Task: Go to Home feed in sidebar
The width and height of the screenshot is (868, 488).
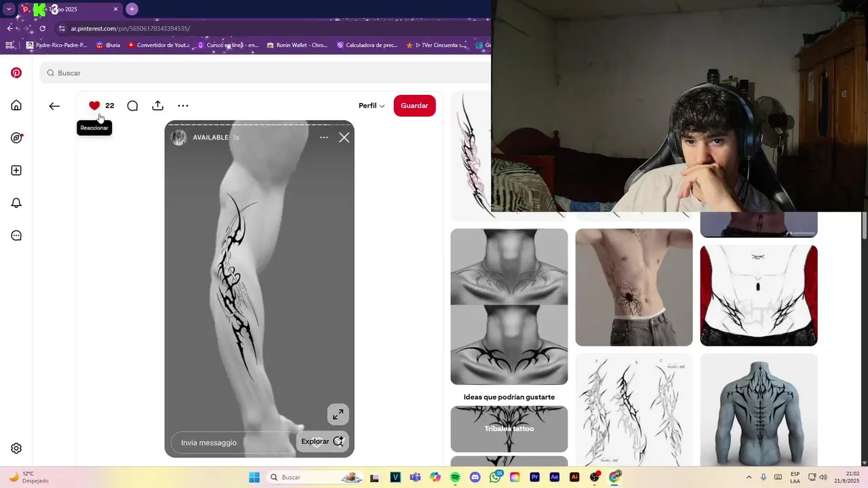Action: click(16, 105)
